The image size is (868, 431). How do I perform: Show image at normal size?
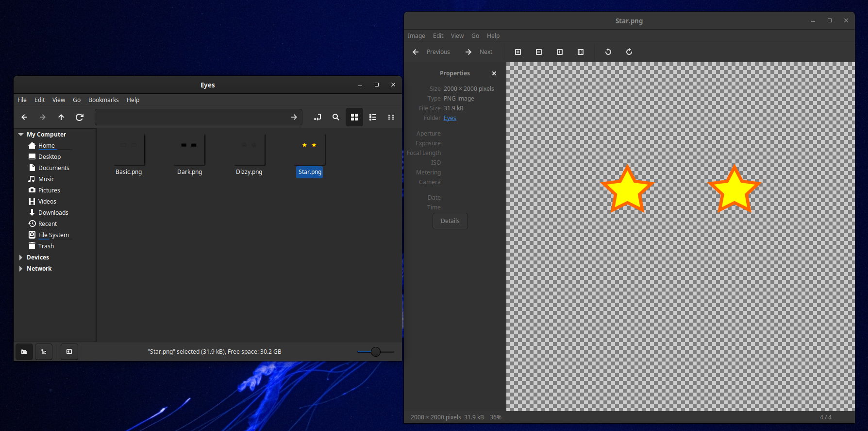coord(560,52)
